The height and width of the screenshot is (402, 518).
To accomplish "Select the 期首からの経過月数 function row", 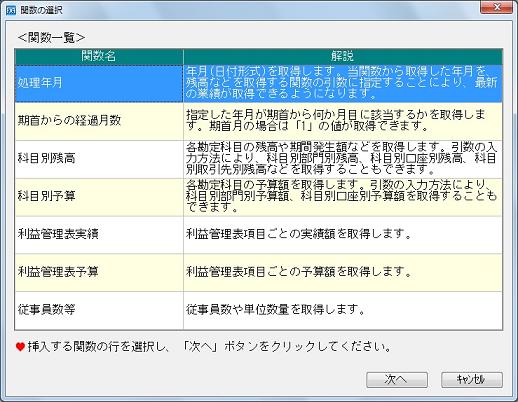I will pos(259,121).
